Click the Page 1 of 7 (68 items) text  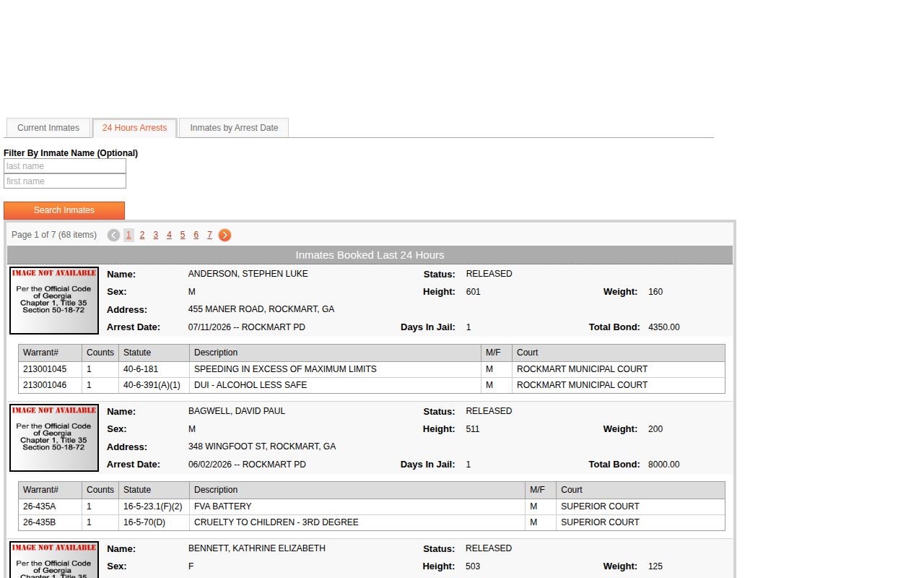tap(54, 235)
